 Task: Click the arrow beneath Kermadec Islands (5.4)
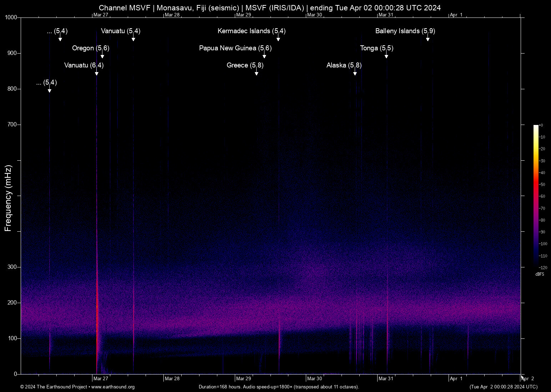[278, 38]
